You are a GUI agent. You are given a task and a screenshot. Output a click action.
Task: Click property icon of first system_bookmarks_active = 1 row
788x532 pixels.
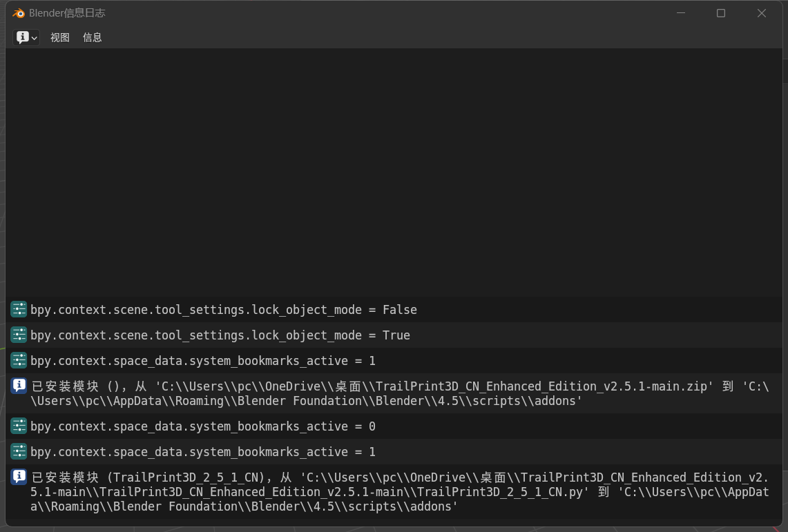click(19, 360)
